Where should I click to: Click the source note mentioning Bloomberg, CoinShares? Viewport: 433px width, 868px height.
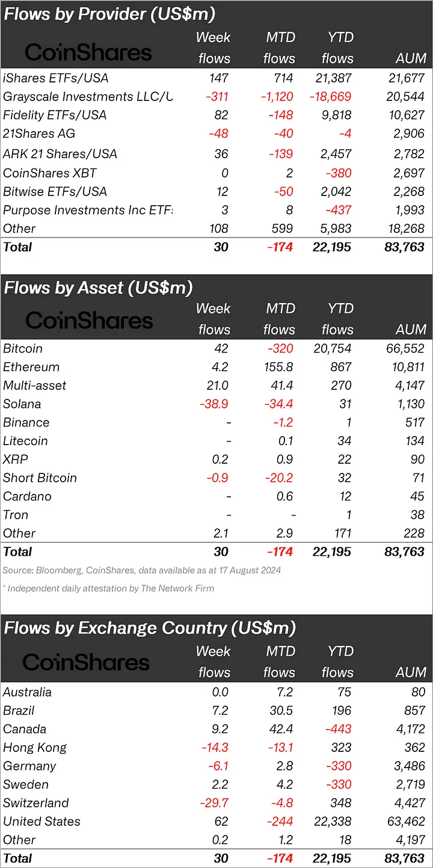[142, 570]
